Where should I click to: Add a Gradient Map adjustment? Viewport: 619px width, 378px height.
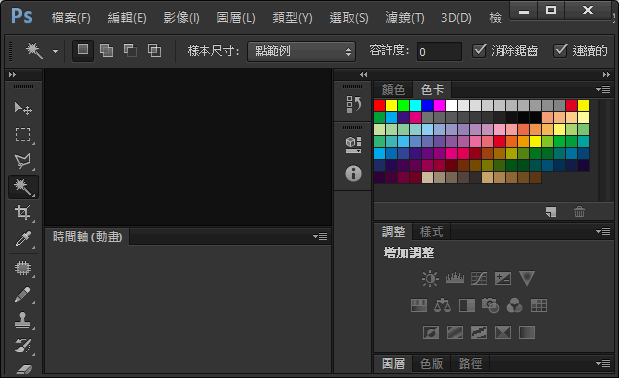click(x=527, y=332)
